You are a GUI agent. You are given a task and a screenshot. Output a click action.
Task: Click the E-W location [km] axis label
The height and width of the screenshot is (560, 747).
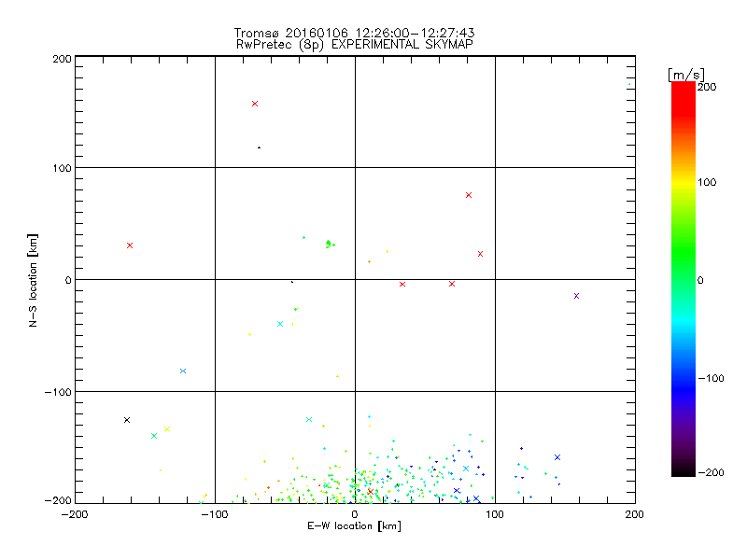click(x=354, y=526)
